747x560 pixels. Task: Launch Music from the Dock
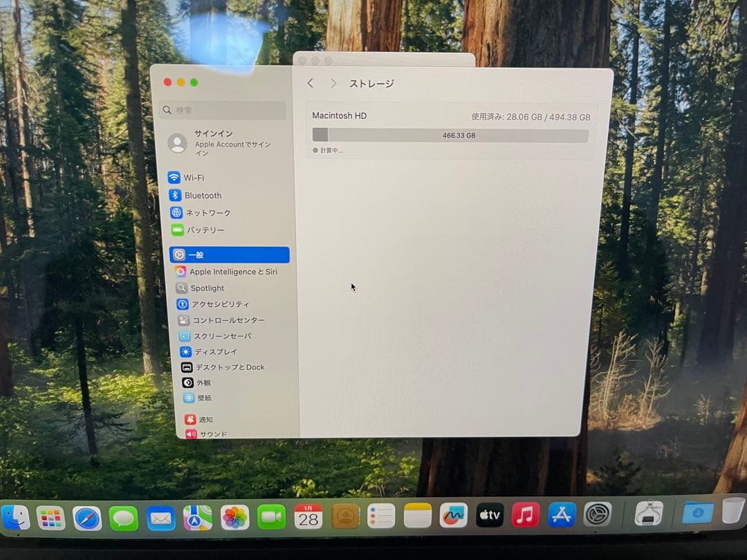pyautogui.click(x=525, y=515)
